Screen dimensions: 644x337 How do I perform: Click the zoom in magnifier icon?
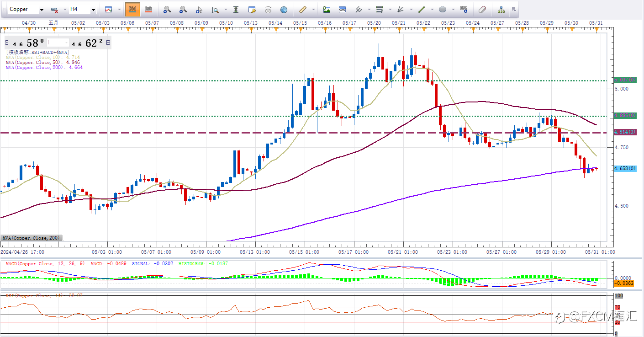click(167, 9)
